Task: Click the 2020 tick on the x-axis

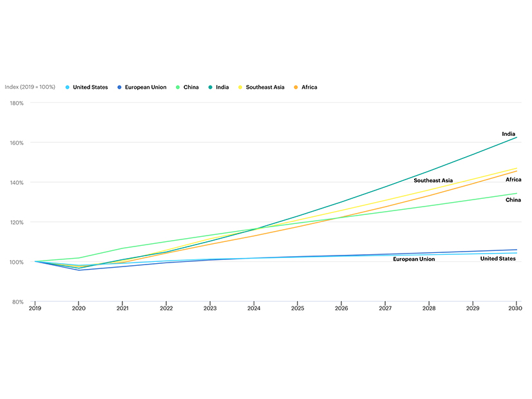Action: tap(79, 309)
